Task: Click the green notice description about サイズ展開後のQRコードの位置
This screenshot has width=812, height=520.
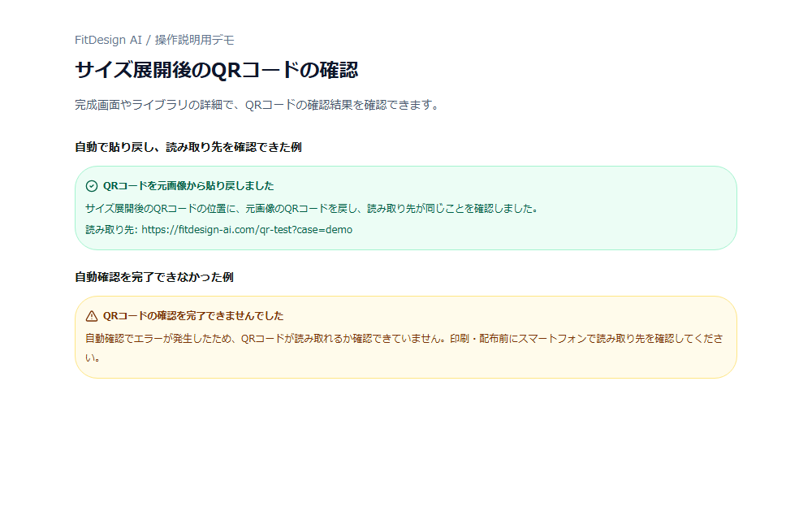Action: [313, 208]
